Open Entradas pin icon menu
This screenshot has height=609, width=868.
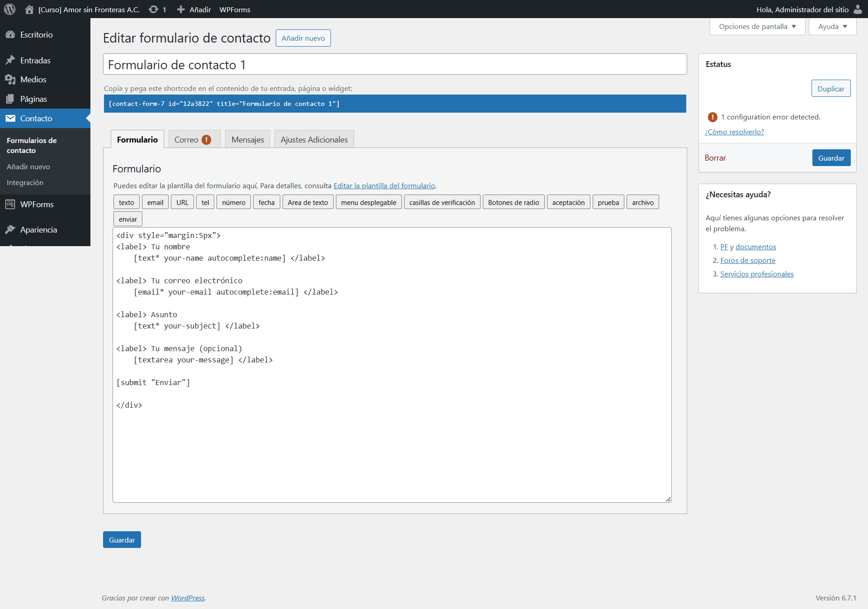click(x=10, y=60)
